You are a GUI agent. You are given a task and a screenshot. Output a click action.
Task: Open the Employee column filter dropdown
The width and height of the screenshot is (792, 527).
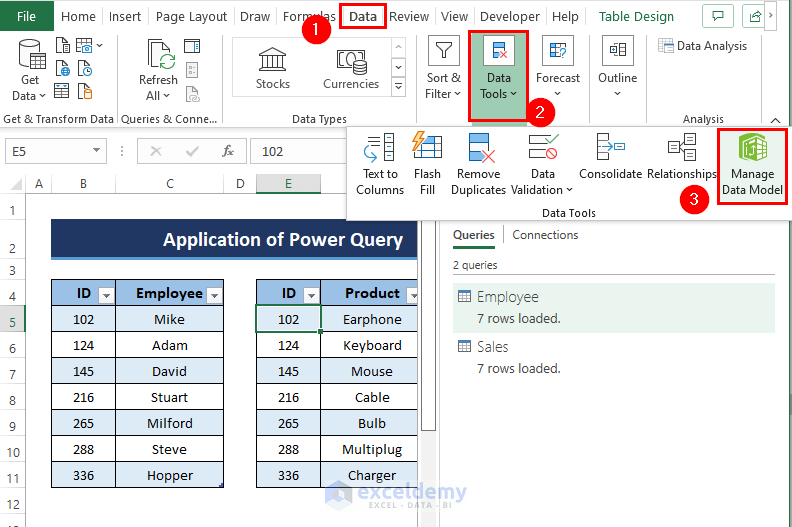214,295
